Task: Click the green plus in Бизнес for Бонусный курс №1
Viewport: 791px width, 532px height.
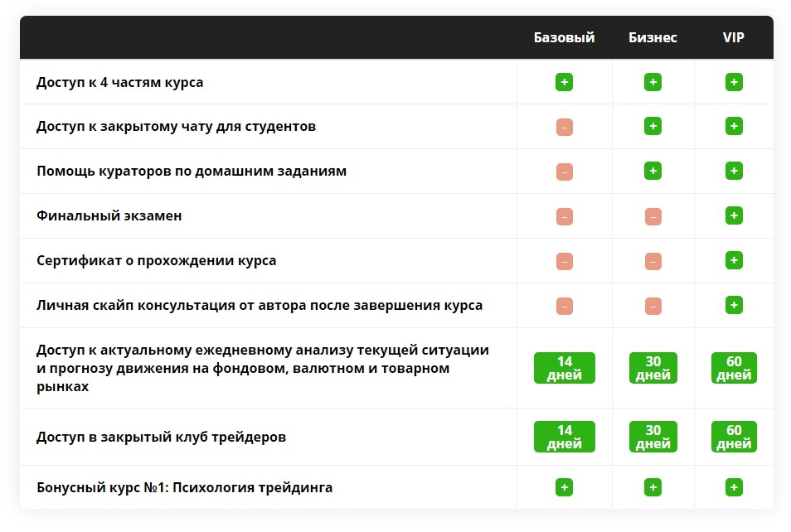Action: [653, 487]
